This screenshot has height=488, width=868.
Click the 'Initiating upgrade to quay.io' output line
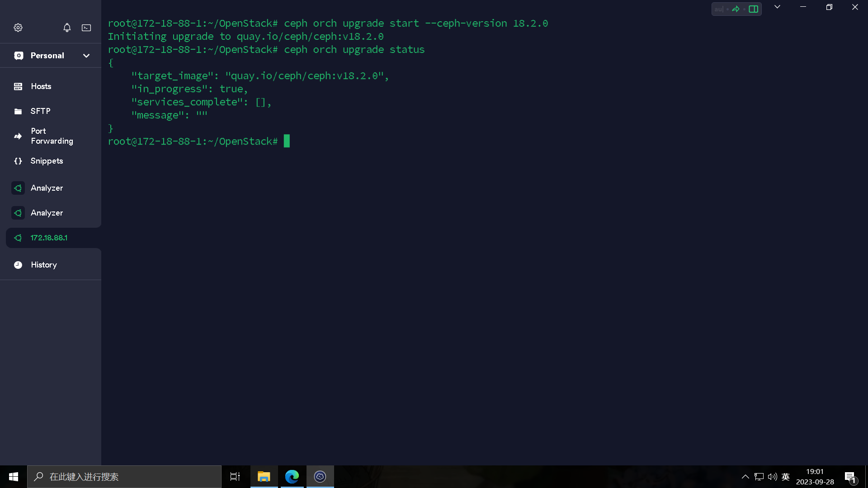point(245,36)
